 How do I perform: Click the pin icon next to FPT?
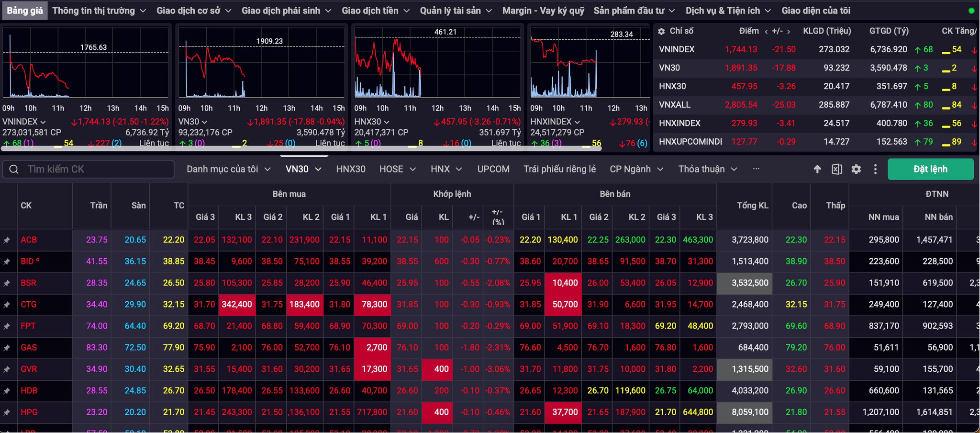tap(7, 326)
